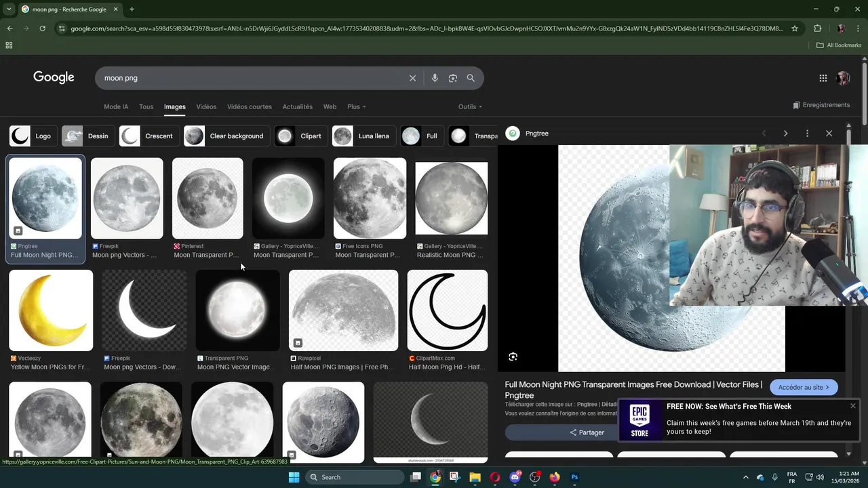The height and width of the screenshot is (488, 868).
Task: Expand the Outils tools dropdown
Action: pyautogui.click(x=470, y=107)
